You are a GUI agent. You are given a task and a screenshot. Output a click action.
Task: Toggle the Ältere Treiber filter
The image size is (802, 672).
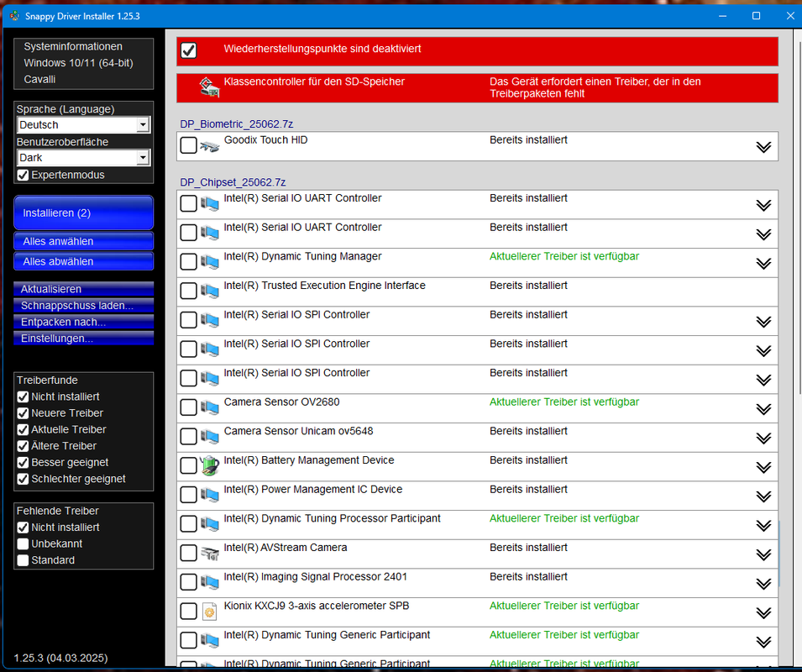(x=23, y=446)
